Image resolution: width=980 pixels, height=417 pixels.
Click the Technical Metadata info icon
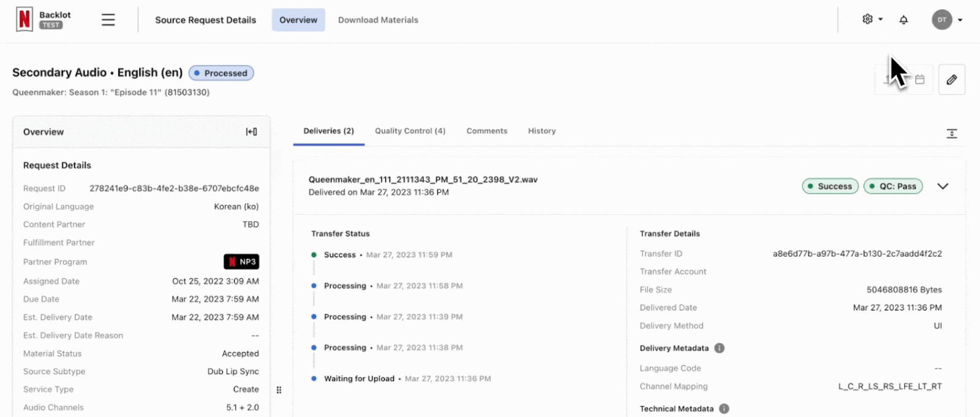coord(724,409)
